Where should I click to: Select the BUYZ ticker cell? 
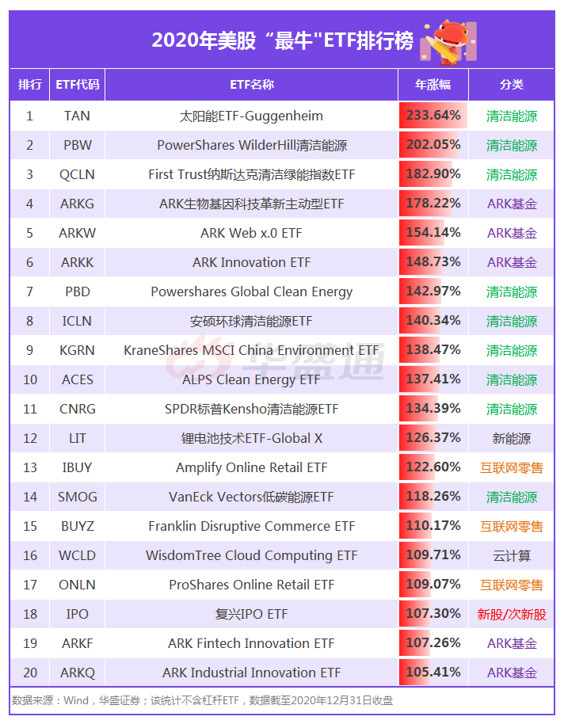click(77, 525)
